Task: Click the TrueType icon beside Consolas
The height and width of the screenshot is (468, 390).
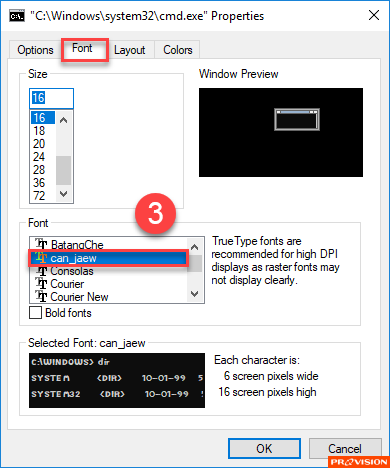Action: (x=41, y=271)
